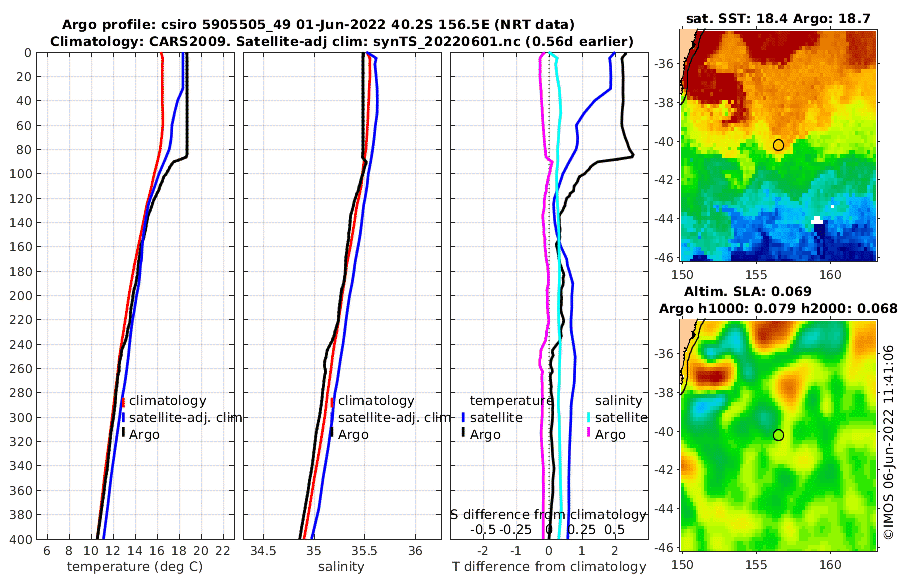Screen dimensions: 900x580
Task: Click the magenta salinity Argo legend marker
Action: point(589,432)
